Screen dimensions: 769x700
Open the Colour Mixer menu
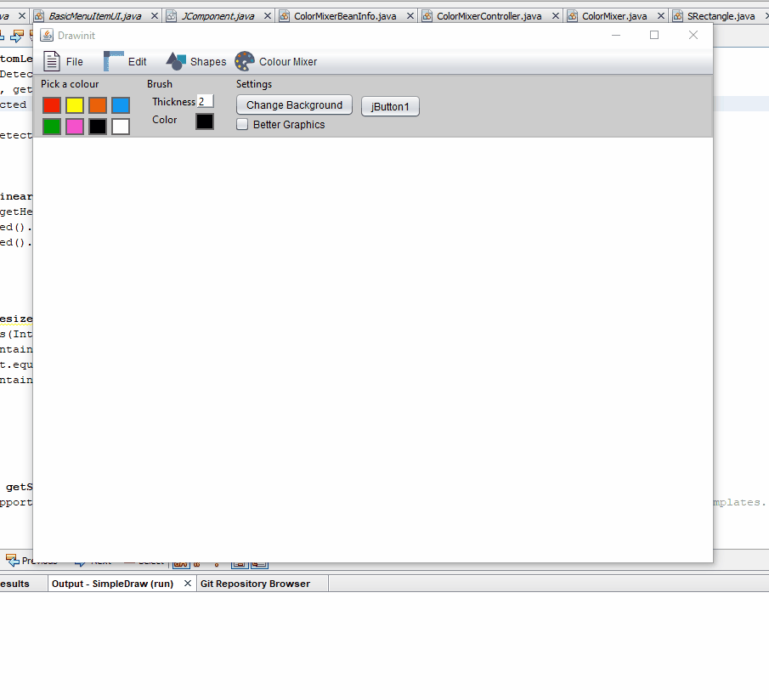(x=275, y=62)
